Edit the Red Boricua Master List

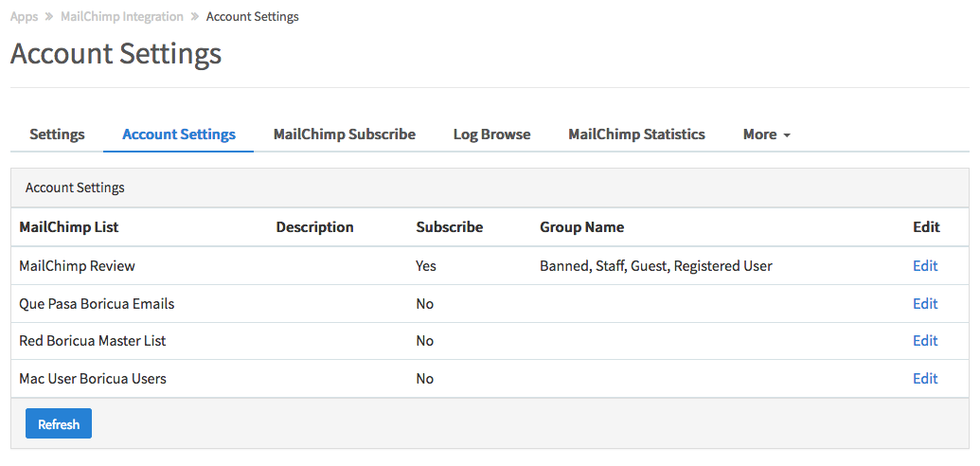click(925, 341)
